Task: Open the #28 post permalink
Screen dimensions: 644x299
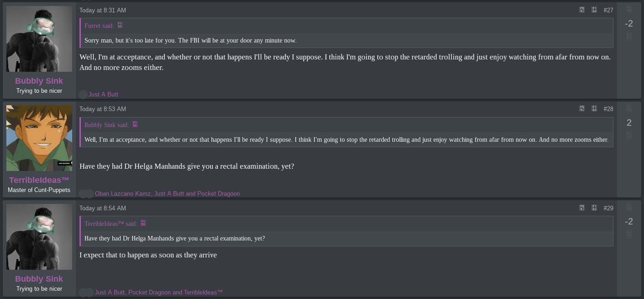Action: pyautogui.click(x=608, y=109)
